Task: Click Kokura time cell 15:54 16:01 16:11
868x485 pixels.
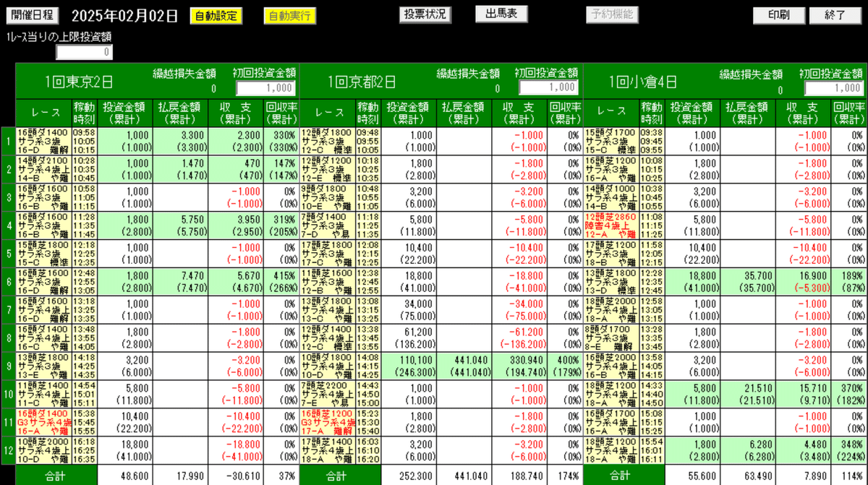Action: 652,450
